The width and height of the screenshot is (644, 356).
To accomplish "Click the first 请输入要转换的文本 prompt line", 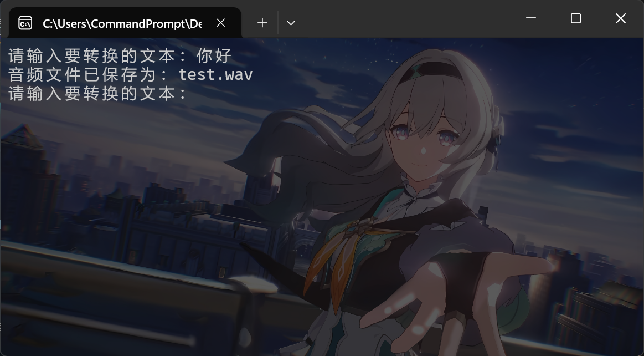I will [x=97, y=55].
